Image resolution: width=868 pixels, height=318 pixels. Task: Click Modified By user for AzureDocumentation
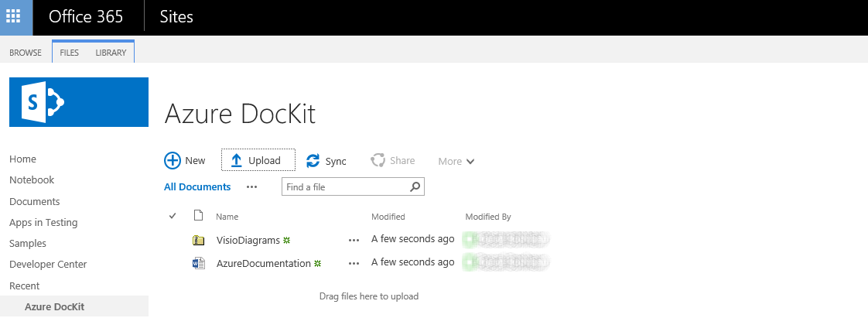point(507,262)
